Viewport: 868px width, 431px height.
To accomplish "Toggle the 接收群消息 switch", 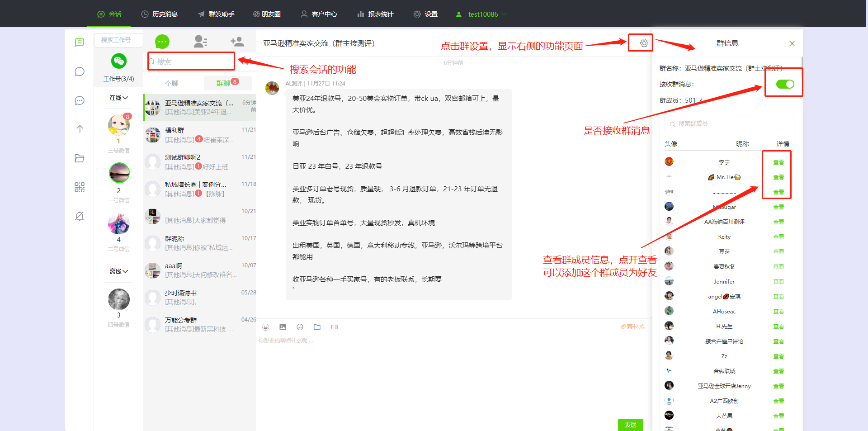I will (x=785, y=84).
